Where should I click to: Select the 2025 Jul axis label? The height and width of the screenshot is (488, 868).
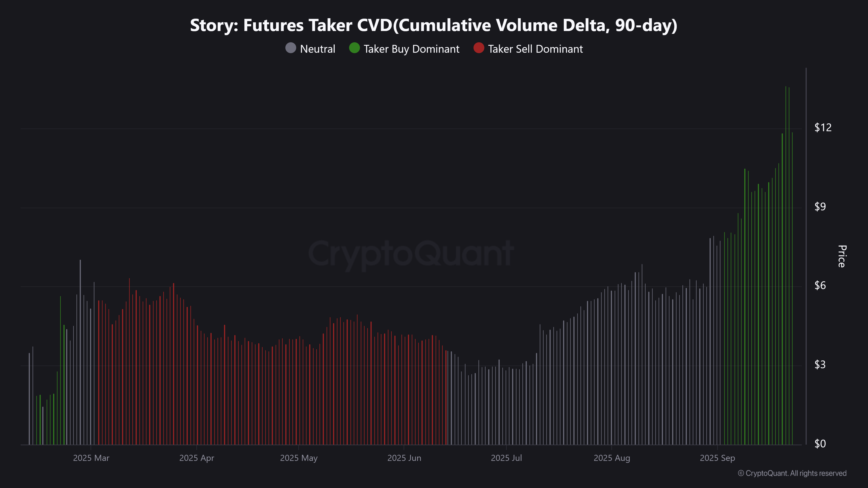coord(506,458)
